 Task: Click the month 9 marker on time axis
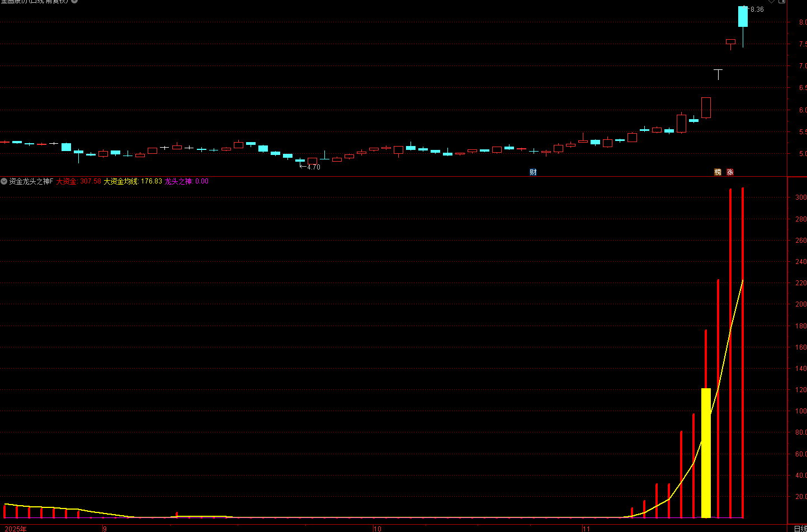[x=105, y=529]
